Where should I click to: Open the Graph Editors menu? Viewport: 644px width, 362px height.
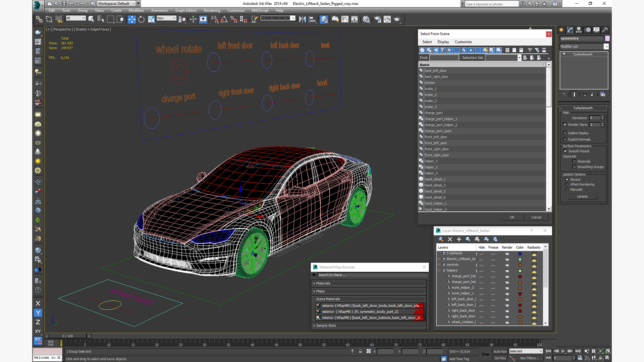pyautogui.click(x=186, y=10)
